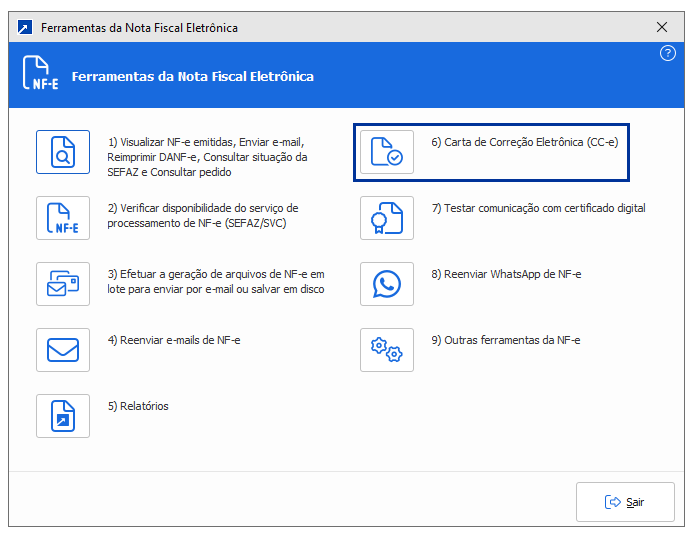This screenshot has height=536, width=695.
Task: Close the Ferramentas da Nota Fiscal window
Action: pos(661,27)
